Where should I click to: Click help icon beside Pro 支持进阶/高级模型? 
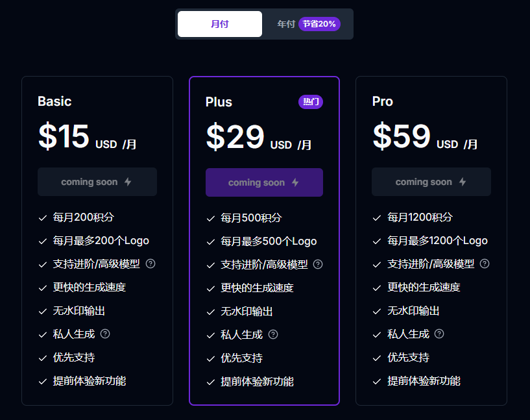pos(485,264)
